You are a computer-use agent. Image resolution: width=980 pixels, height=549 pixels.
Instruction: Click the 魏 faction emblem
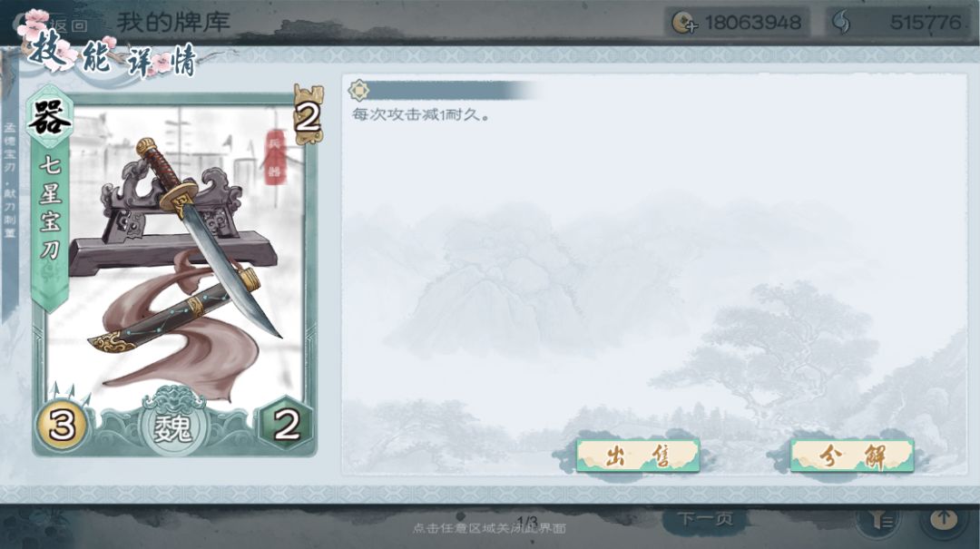tap(172, 427)
